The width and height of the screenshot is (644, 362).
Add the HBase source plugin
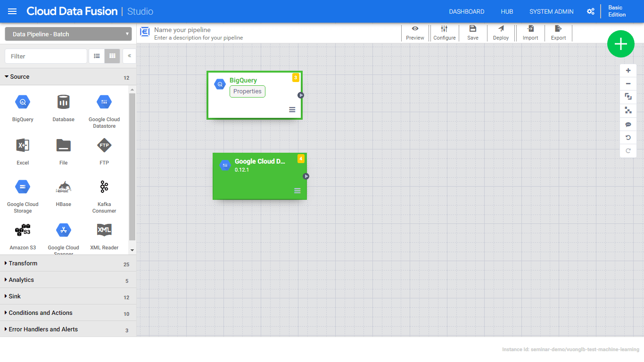[x=64, y=188]
